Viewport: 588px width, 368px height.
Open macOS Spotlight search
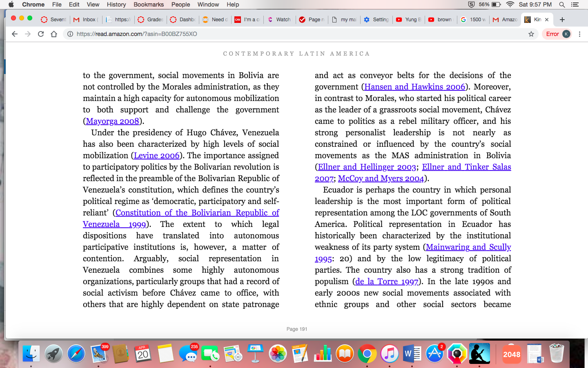tap(562, 4)
